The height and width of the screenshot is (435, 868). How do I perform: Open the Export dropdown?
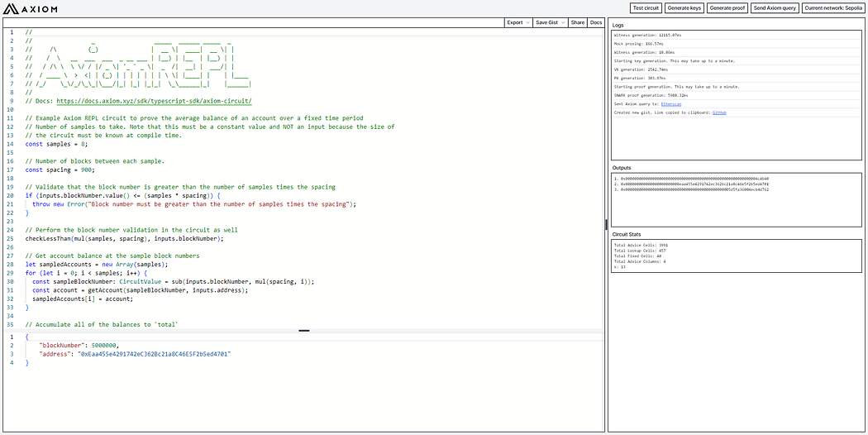click(517, 22)
